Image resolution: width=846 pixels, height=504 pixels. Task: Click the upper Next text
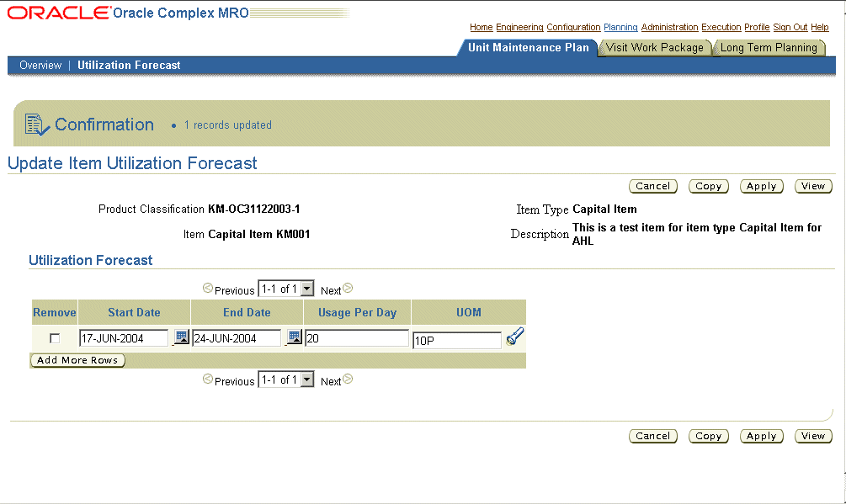tap(331, 290)
